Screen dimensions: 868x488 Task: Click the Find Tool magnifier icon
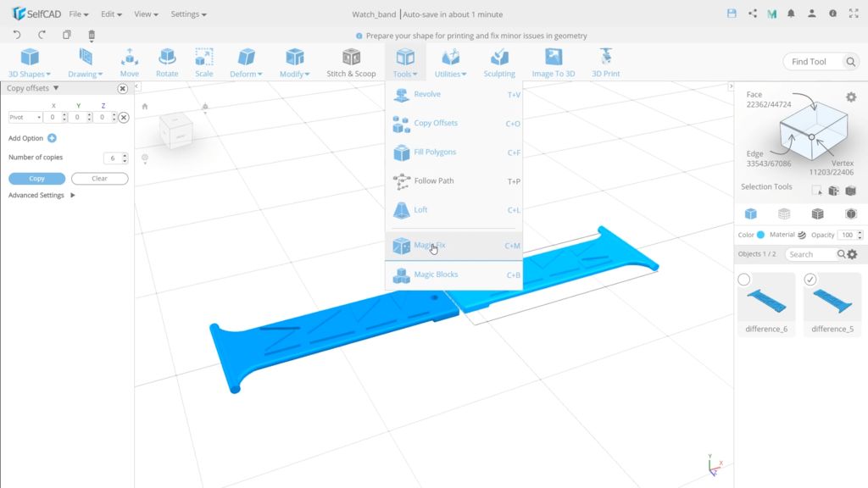850,61
